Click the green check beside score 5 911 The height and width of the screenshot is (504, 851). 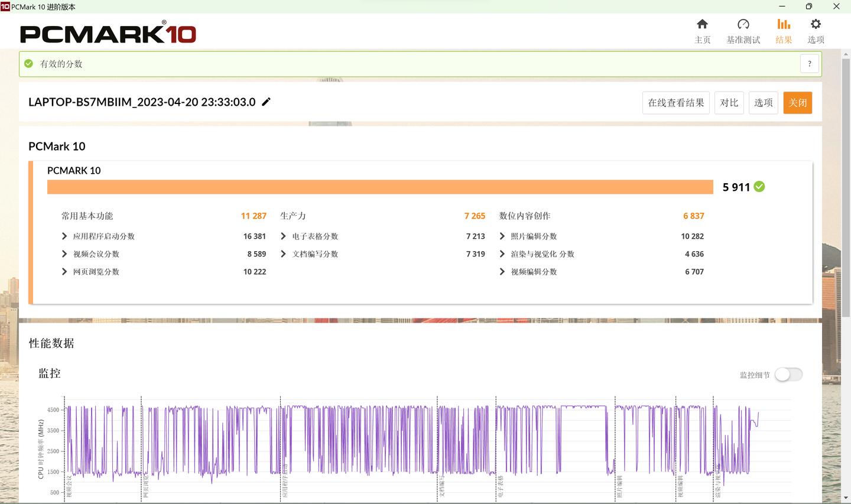[x=759, y=187]
